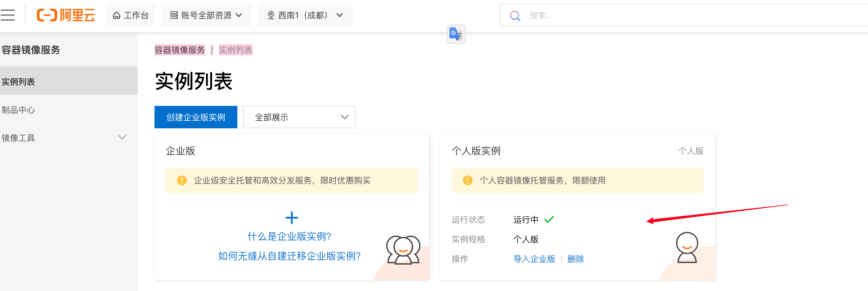Click the green running status checkmark
The image size is (868, 291).
[549, 219]
